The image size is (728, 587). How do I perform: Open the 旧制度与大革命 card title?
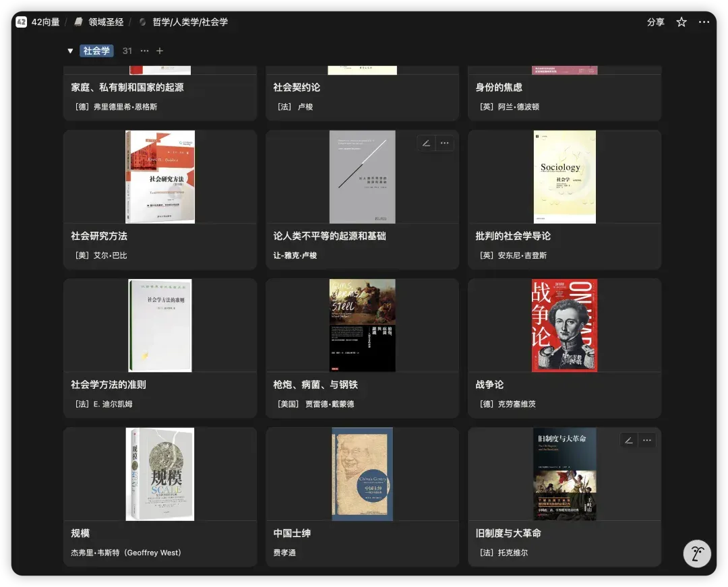tap(508, 533)
